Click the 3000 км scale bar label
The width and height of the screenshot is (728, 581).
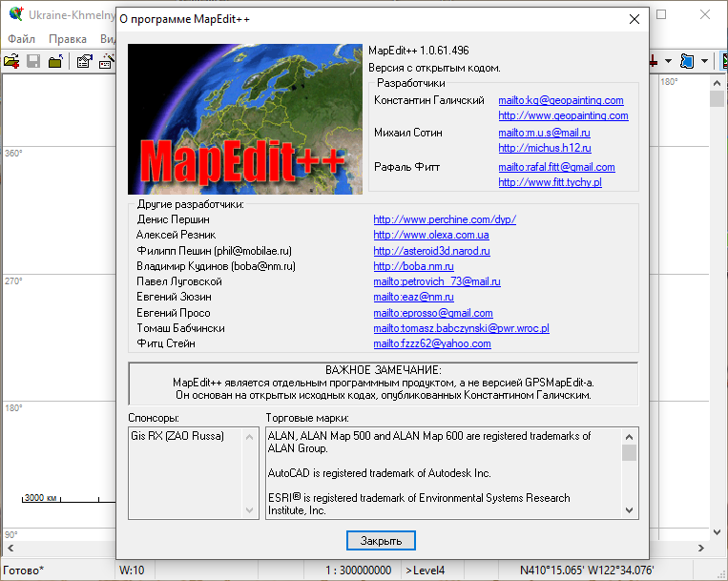(x=40, y=497)
